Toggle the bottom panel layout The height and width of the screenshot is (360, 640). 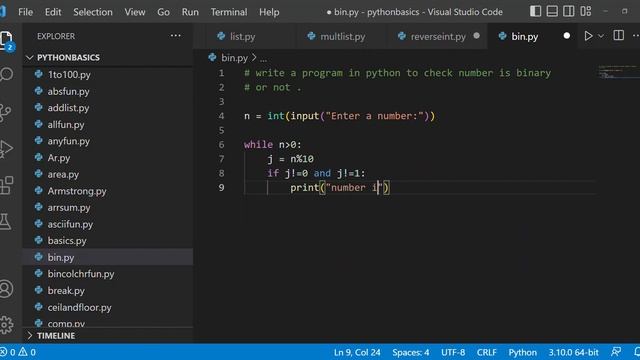tap(552, 11)
